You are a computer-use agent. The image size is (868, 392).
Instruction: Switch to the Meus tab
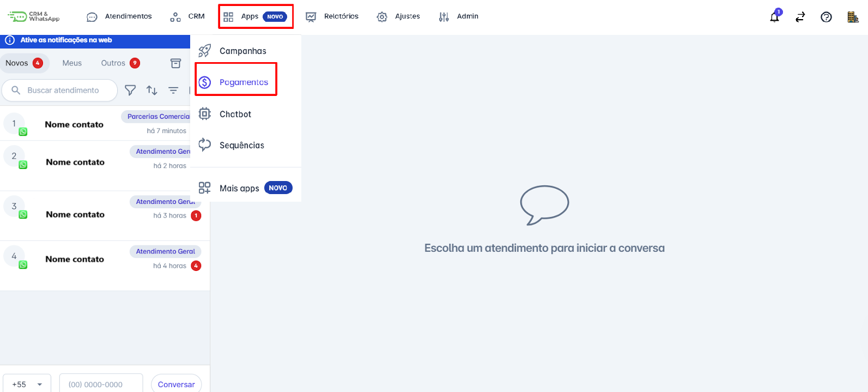(72, 63)
